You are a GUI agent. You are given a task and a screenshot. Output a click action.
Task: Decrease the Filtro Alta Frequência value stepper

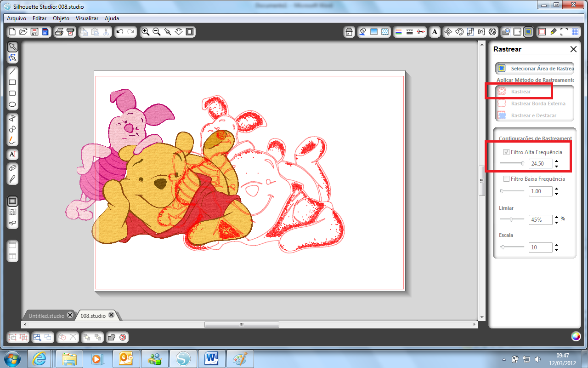point(557,166)
